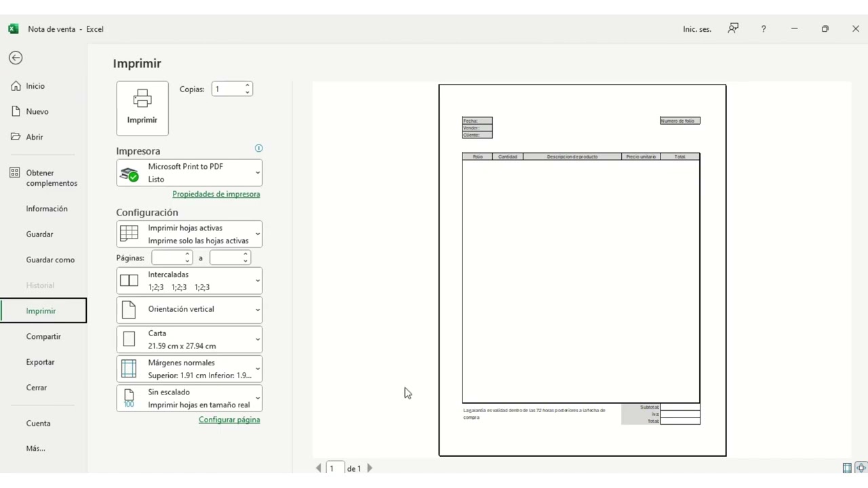The width and height of the screenshot is (868, 488).
Task: Open Propiedades de impresora link
Action: [x=216, y=194]
